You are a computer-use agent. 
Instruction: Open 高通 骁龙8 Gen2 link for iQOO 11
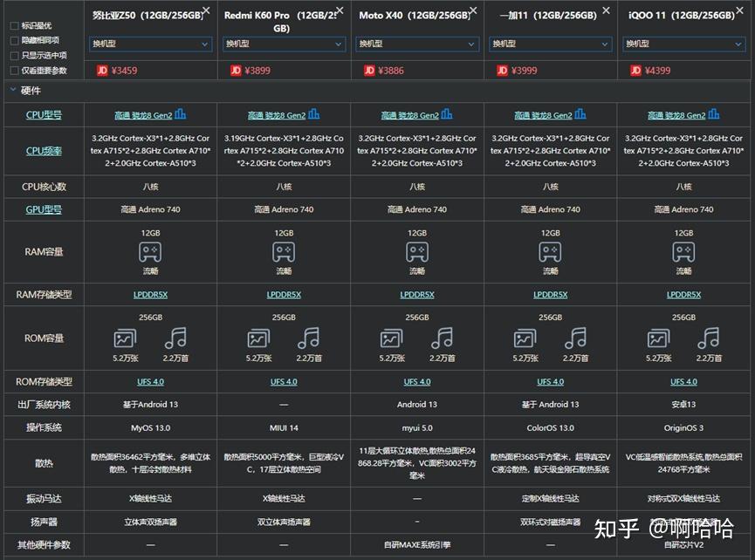pyautogui.click(x=676, y=115)
